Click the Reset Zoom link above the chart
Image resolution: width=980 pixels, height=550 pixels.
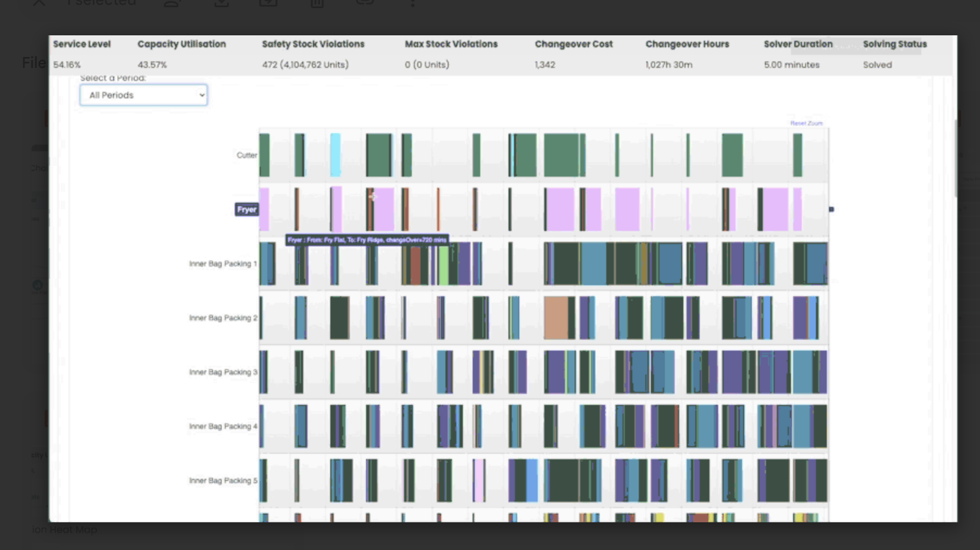(806, 123)
